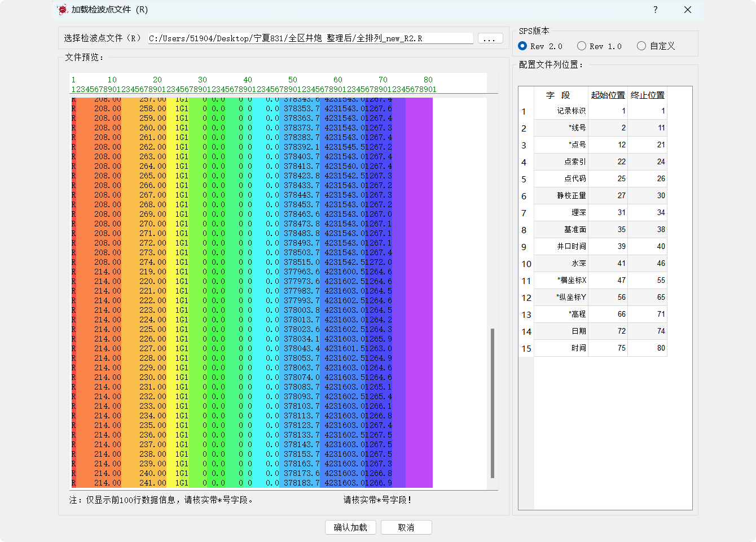
Task: Click the 线号 start position cell
Action: coord(608,128)
